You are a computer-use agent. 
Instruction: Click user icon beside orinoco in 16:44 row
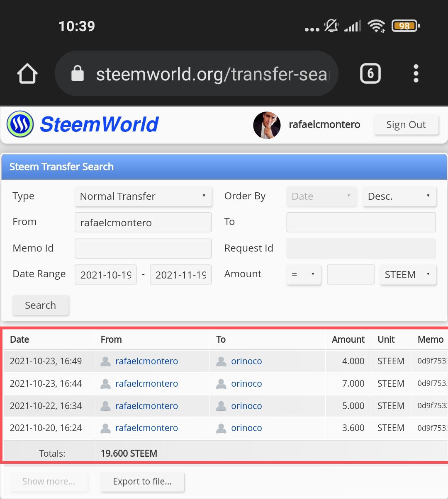tap(222, 384)
